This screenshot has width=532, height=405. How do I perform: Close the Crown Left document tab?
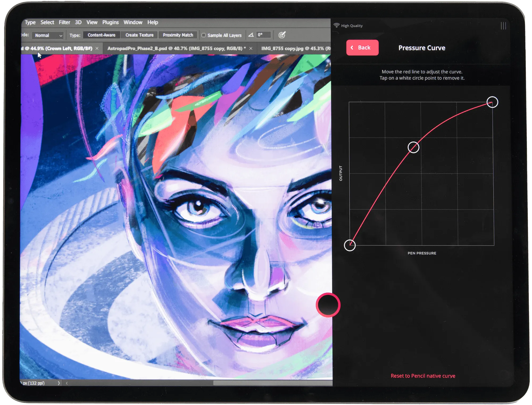(x=97, y=48)
